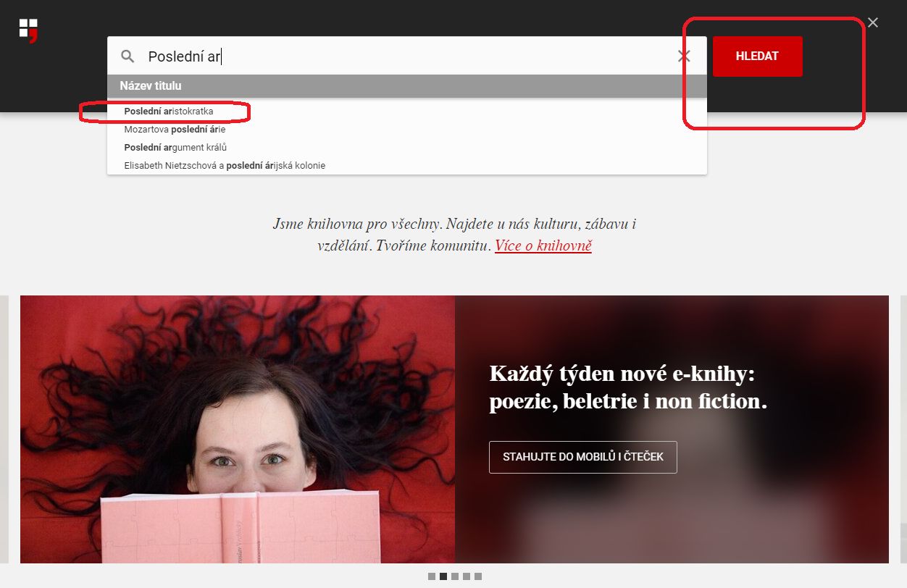Focus the search input with Poslední ar
The height and width of the screenshot is (588, 907).
click(x=406, y=56)
